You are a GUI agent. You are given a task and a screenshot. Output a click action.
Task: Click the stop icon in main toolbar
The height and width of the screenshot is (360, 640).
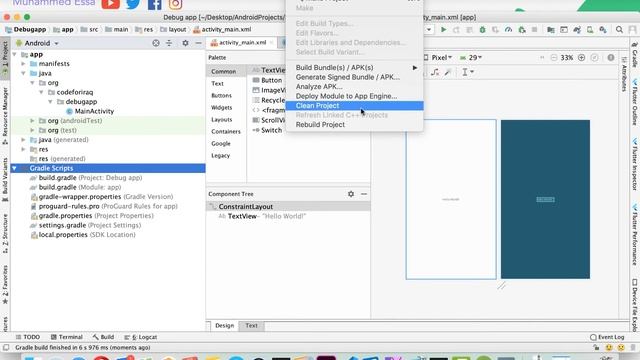534,30
